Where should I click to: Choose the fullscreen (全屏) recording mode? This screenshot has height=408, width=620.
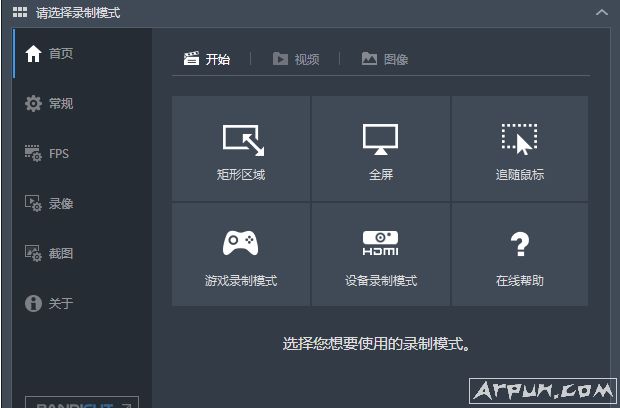coord(380,149)
